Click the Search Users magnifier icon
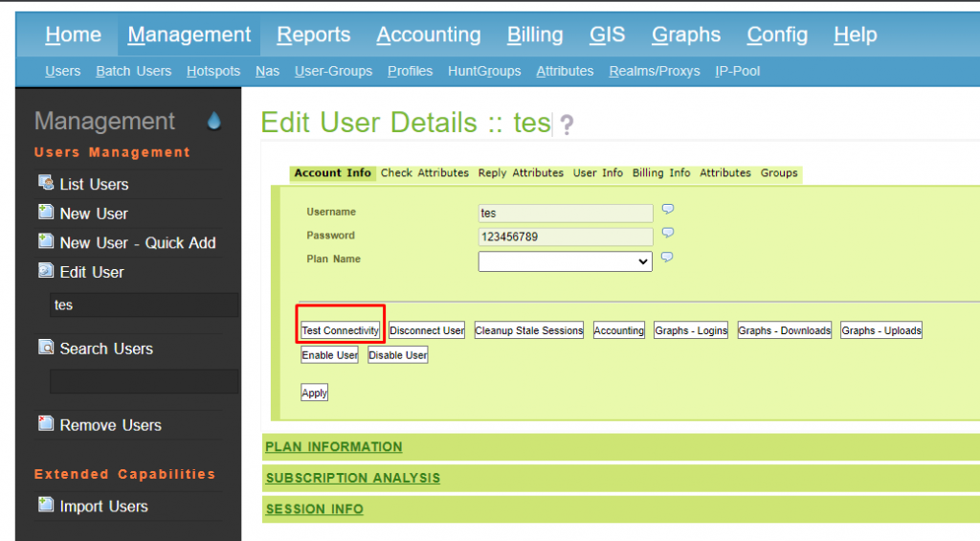This screenshot has height=541, width=980. point(46,348)
